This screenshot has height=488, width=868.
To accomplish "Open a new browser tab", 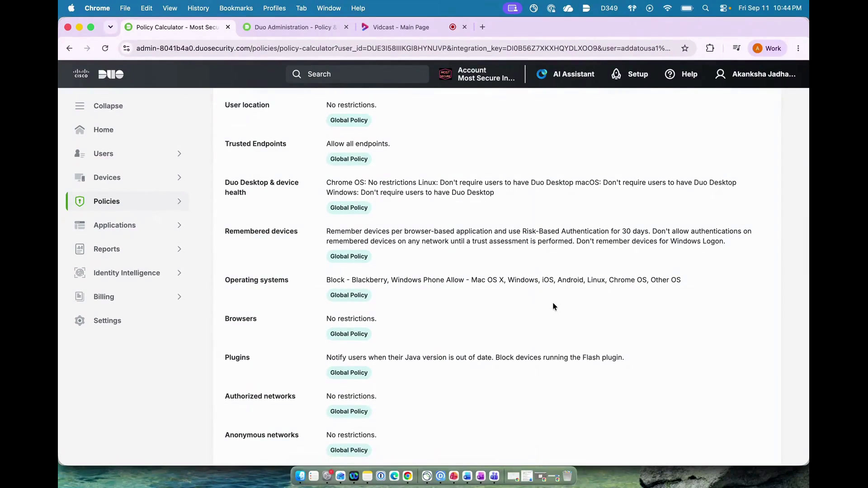I will click(482, 27).
